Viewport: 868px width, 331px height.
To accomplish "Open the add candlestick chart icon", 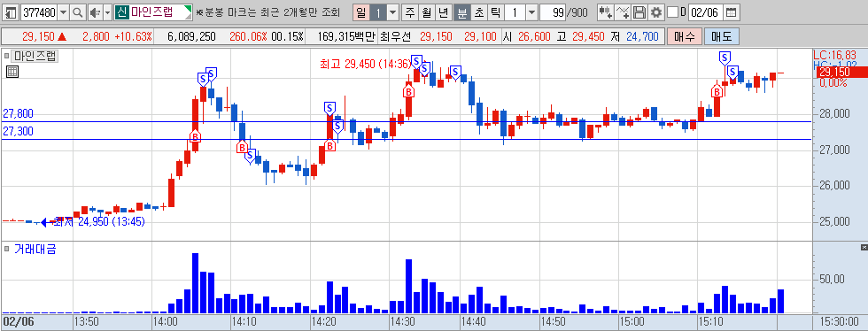I will click(x=606, y=12).
